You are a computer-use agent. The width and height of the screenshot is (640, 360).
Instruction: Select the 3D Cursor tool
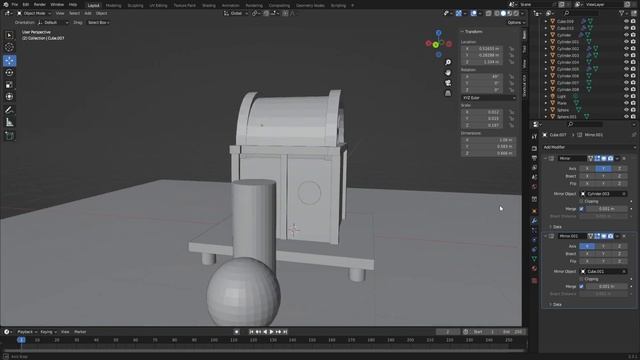coord(9,47)
